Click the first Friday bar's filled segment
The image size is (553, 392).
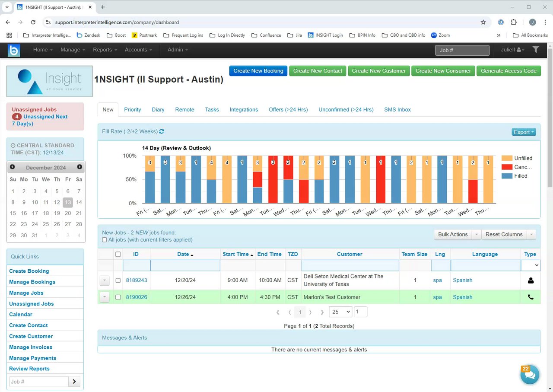(x=150, y=187)
